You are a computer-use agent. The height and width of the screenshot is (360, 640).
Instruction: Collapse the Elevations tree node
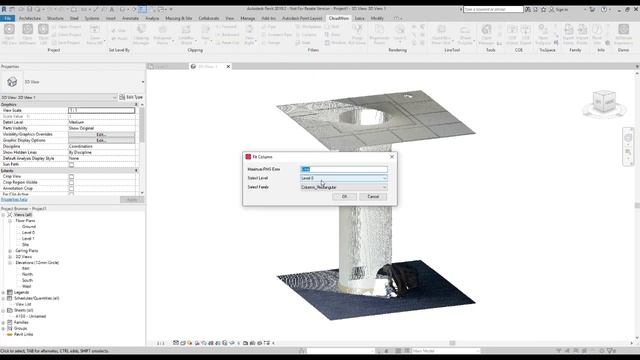10,263
